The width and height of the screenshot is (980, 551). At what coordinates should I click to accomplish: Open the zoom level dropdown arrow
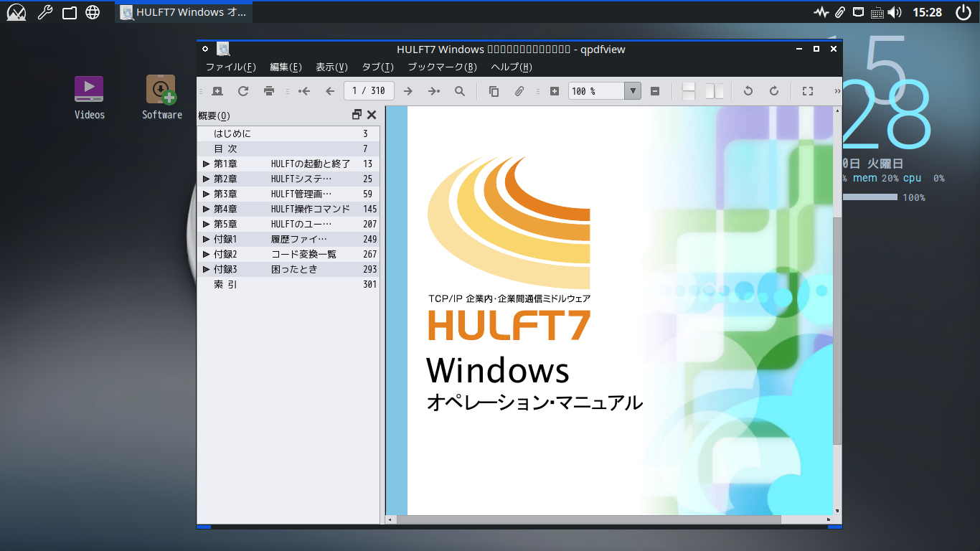point(632,91)
